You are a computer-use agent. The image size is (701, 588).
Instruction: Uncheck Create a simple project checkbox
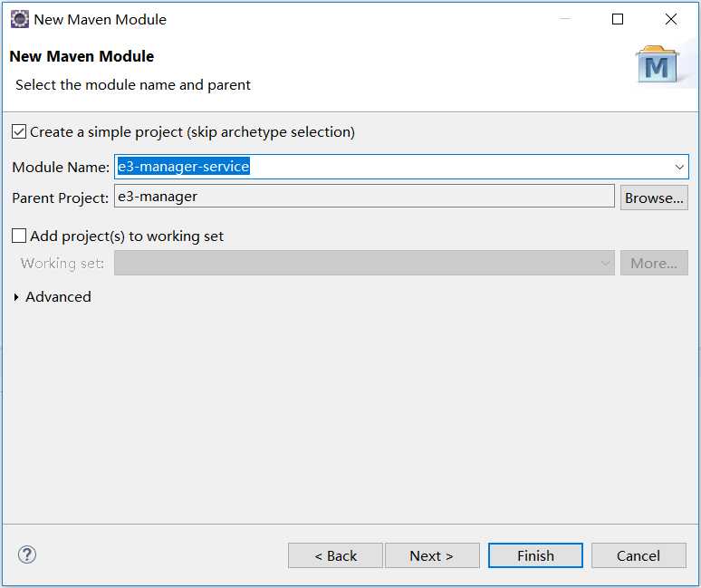pyautogui.click(x=19, y=132)
